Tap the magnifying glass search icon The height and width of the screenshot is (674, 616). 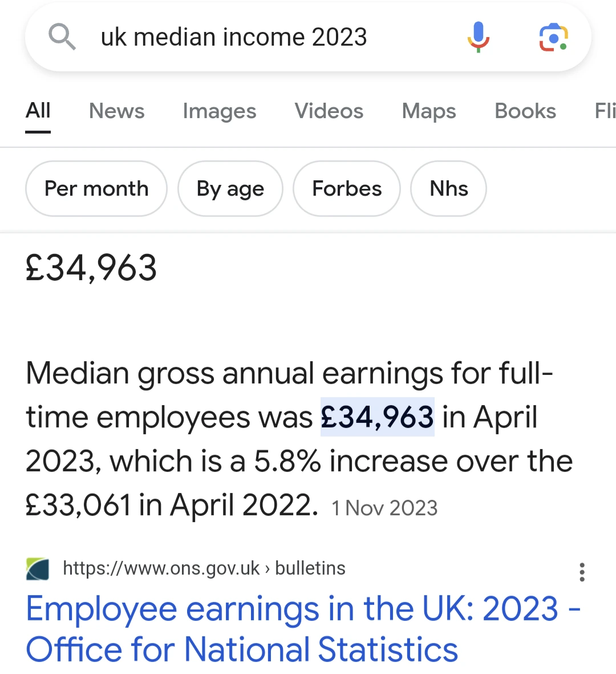coord(62,37)
